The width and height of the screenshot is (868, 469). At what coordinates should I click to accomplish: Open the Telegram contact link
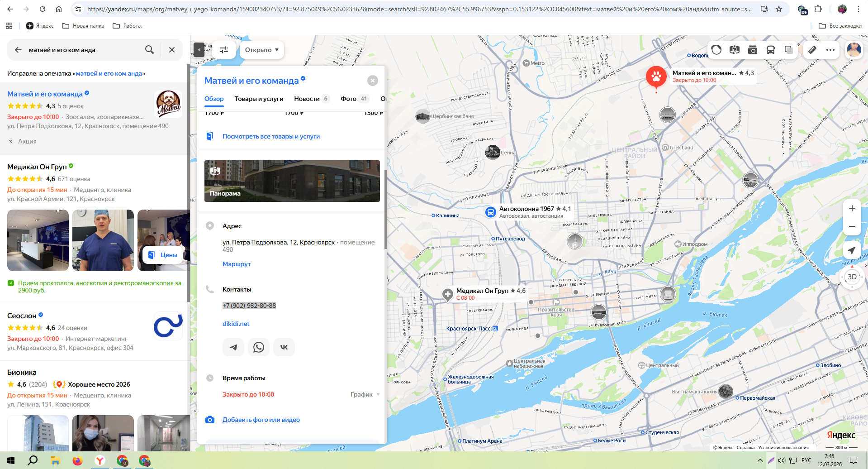tap(233, 347)
